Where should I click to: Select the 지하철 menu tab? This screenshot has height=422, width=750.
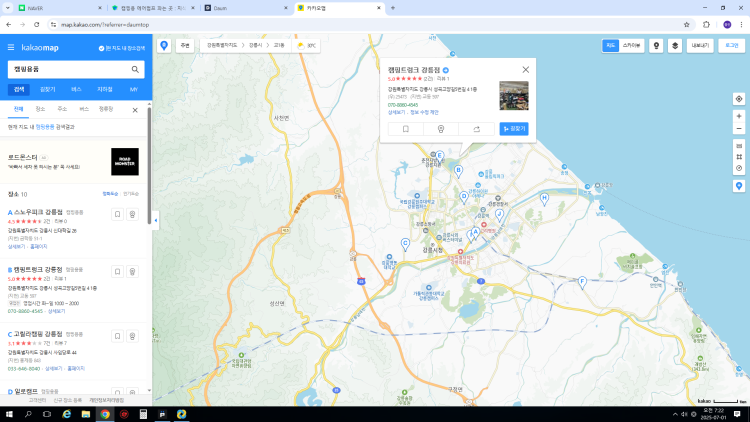point(105,89)
